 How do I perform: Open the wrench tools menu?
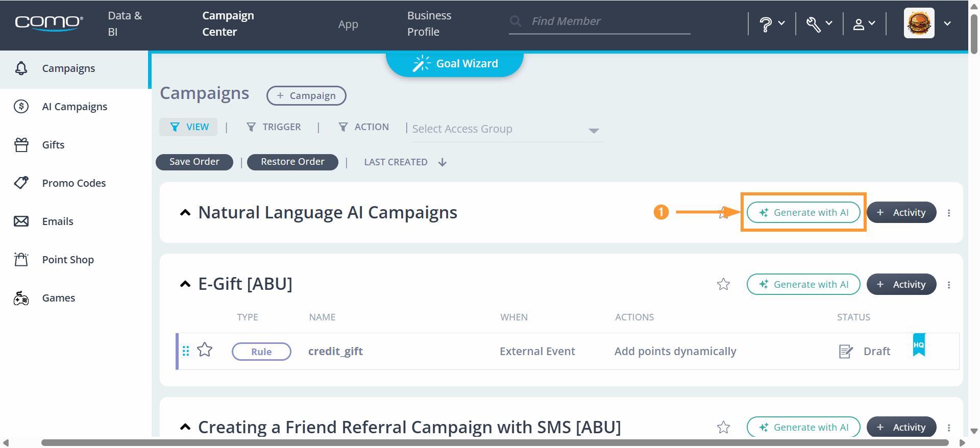[819, 23]
